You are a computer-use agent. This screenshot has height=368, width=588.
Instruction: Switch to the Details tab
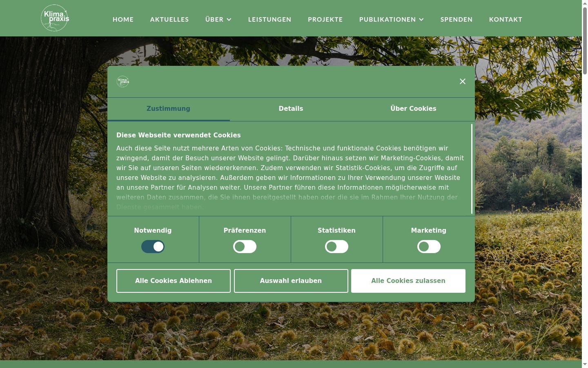pos(291,109)
